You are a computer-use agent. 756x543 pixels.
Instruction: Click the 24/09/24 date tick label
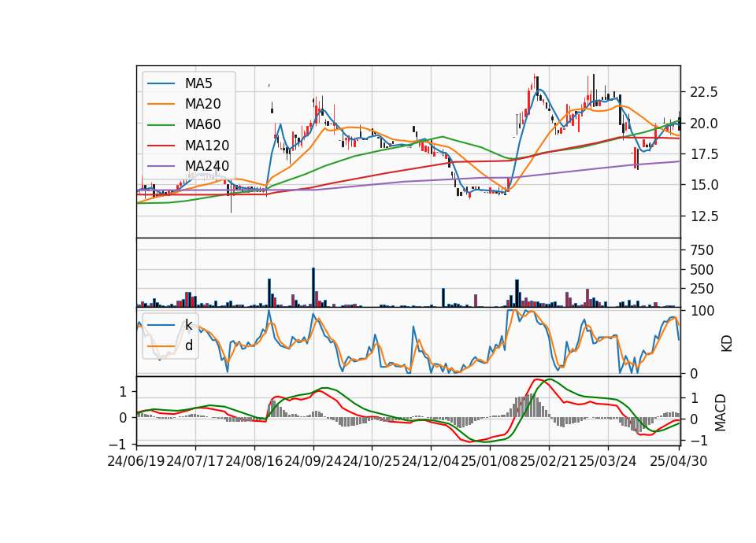[x=313, y=461]
